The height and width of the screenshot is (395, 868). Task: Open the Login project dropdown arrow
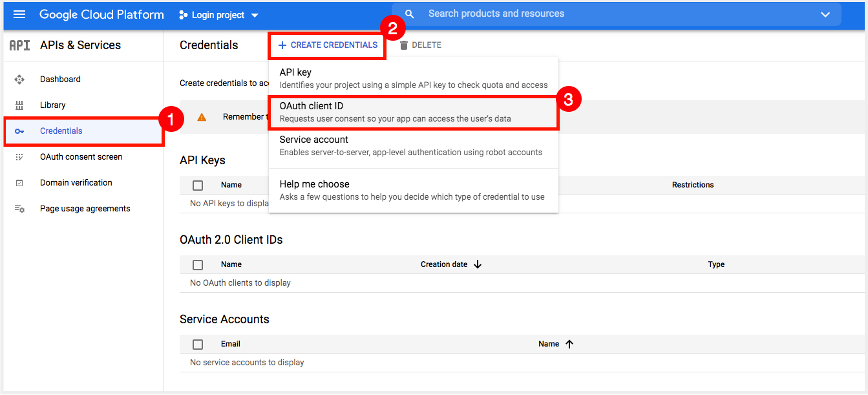pyautogui.click(x=254, y=16)
